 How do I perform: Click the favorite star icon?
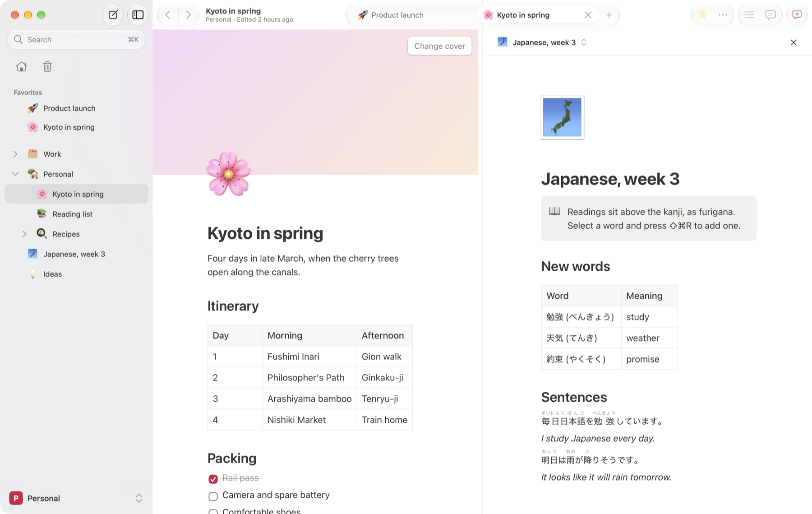702,15
